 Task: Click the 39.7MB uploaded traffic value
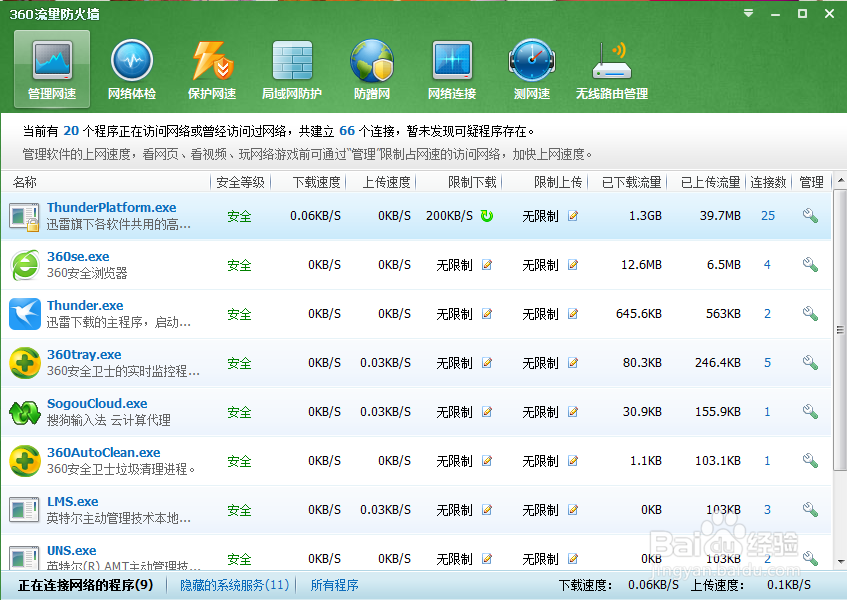[x=720, y=216]
